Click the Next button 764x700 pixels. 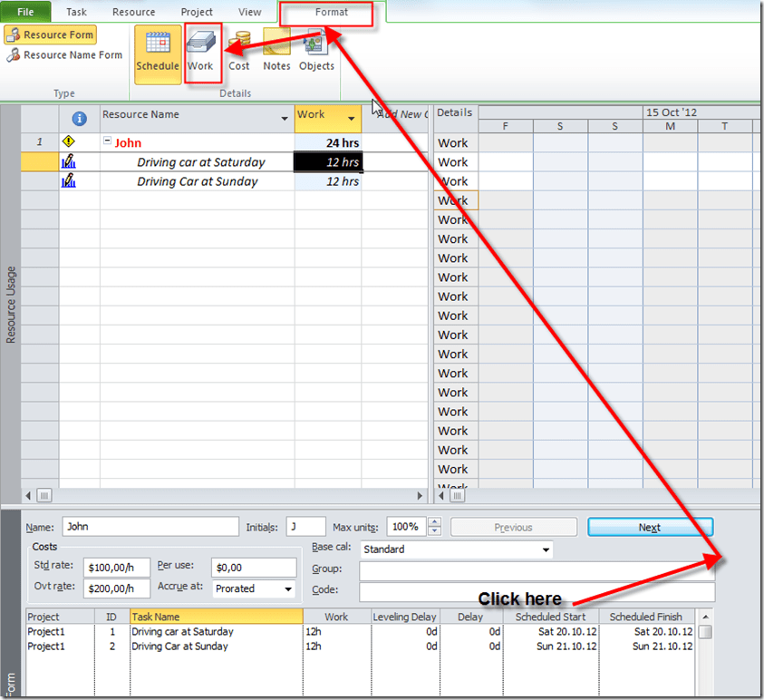[650, 527]
